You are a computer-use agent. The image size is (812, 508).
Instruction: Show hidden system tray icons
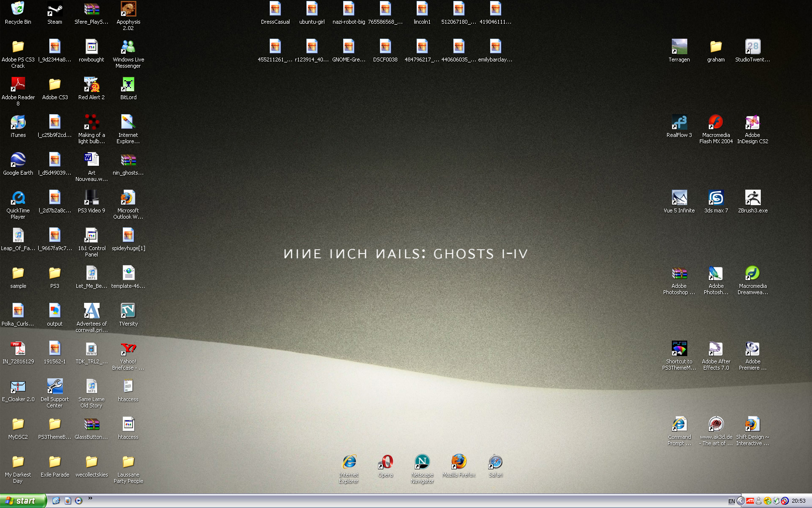740,501
